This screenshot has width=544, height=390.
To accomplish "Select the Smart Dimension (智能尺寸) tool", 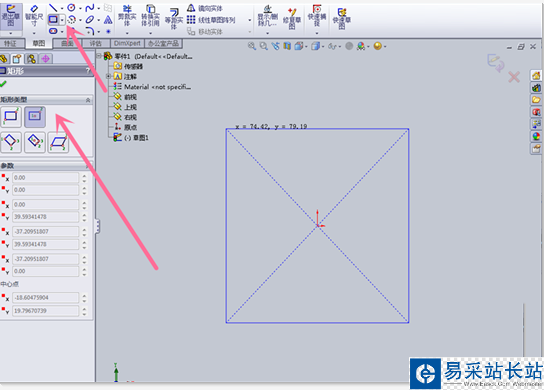I will [34, 16].
